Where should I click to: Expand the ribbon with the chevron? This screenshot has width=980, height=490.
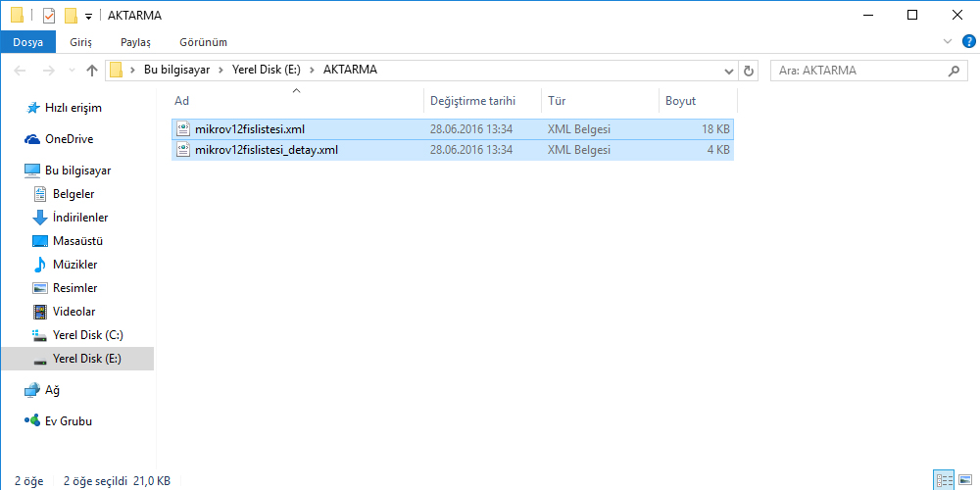click(x=947, y=42)
